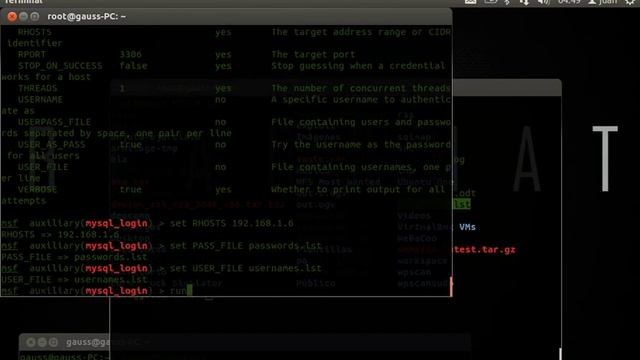
Task: Click the 'set RHOSTS 192.168.1.6' command
Action: coord(231,223)
